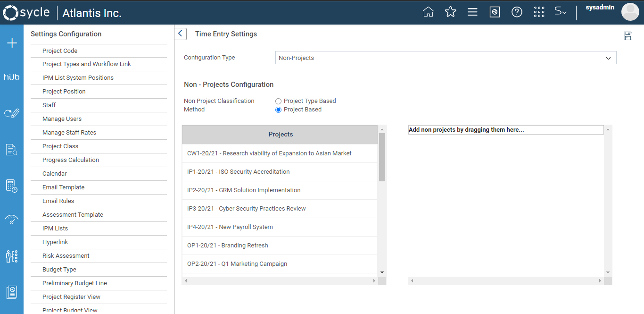644x314 pixels.
Task: Click the calculator clock sidebar icon
Action: [x=12, y=186]
